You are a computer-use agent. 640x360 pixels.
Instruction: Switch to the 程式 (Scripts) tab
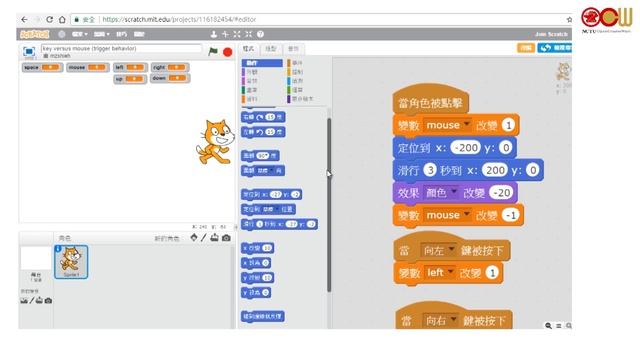pos(249,49)
